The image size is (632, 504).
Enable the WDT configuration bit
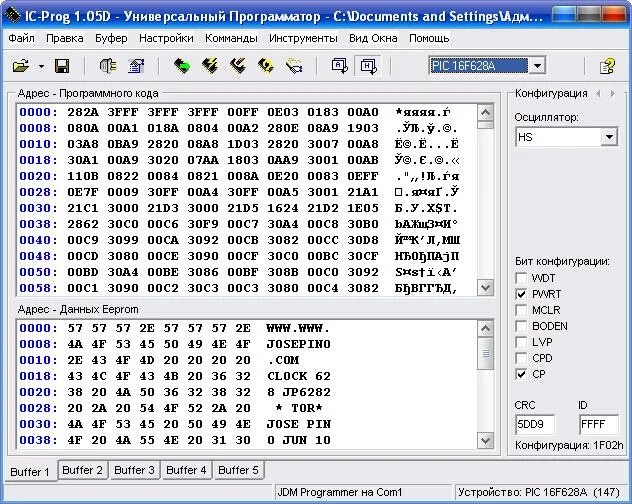click(521, 278)
